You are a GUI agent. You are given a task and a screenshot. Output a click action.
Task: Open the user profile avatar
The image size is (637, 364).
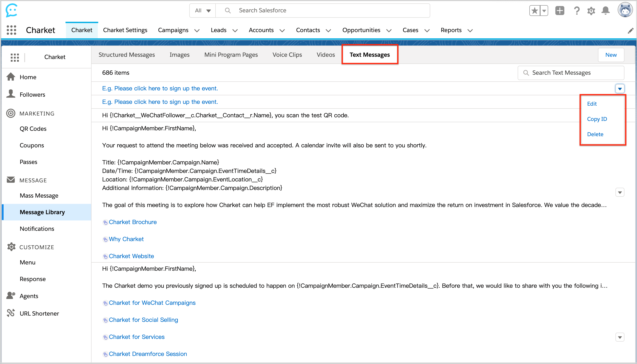[625, 10]
